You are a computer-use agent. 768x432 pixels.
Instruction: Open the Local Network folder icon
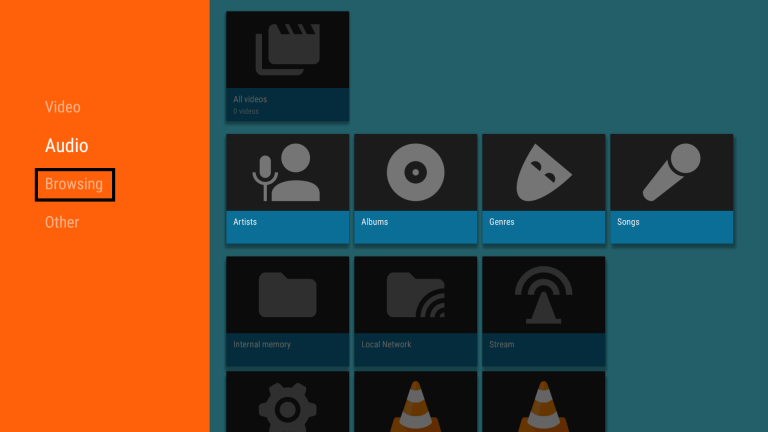(x=416, y=295)
